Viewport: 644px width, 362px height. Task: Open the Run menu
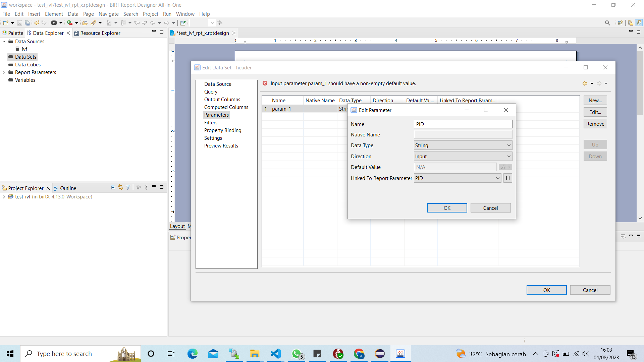tap(167, 14)
